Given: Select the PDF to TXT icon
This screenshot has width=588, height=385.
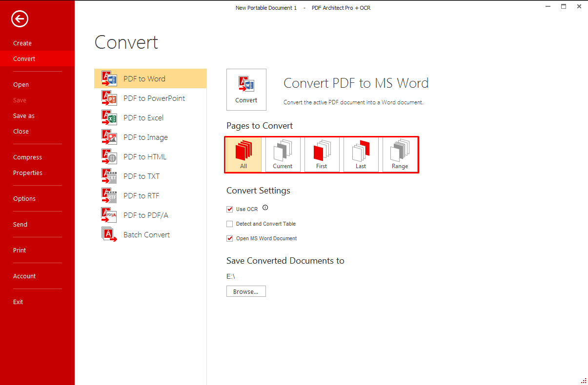Looking at the screenshot, I should click(109, 176).
